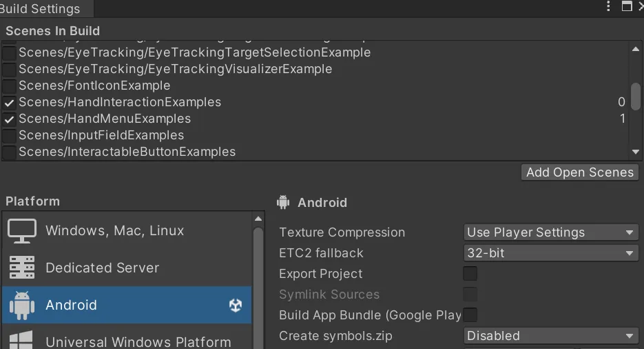Enable the InputFieldExamples scene checkbox

click(x=10, y=135)
